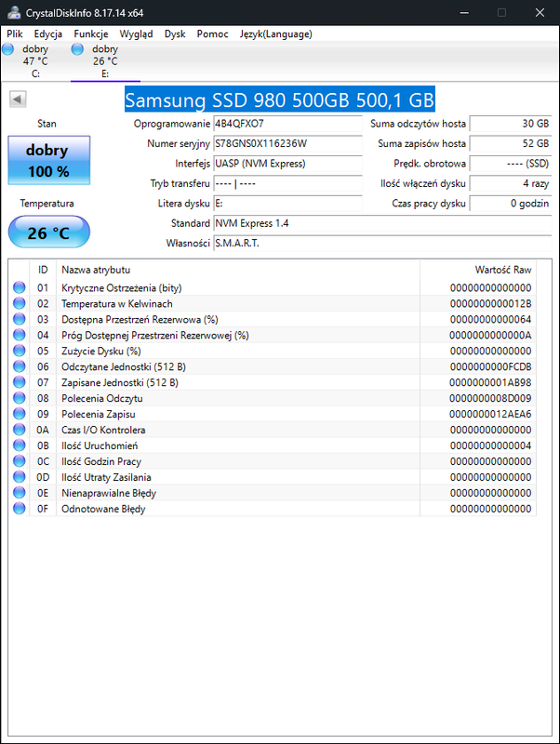Click the host writes value 52 GB

point(511,144)
